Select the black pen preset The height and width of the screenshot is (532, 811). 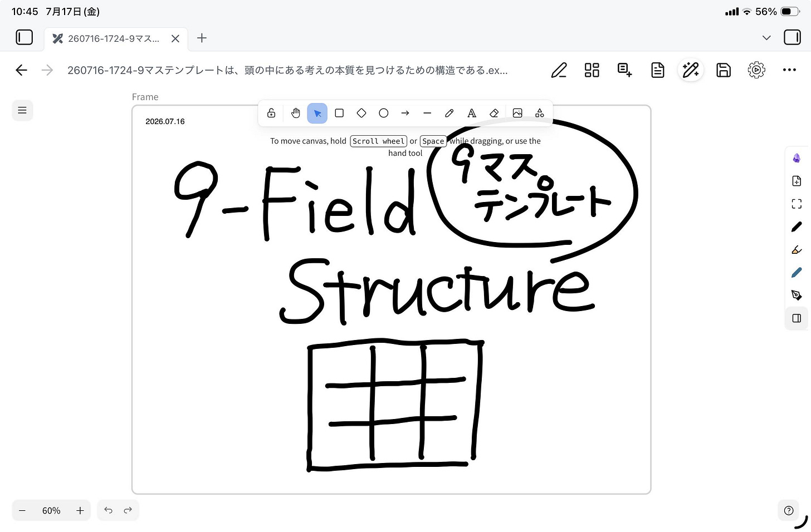click(x=797, y=227)
